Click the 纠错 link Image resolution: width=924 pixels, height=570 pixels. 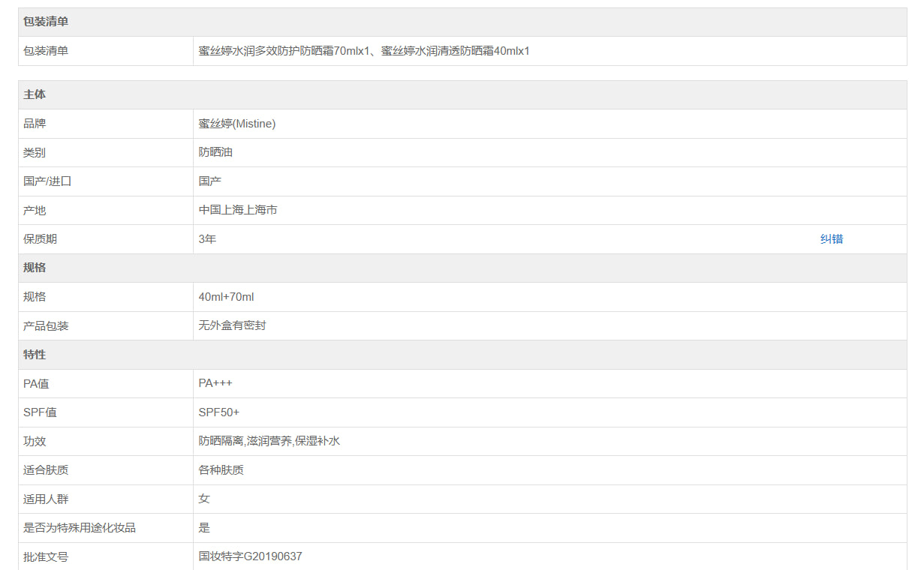[x=831, y=239]
